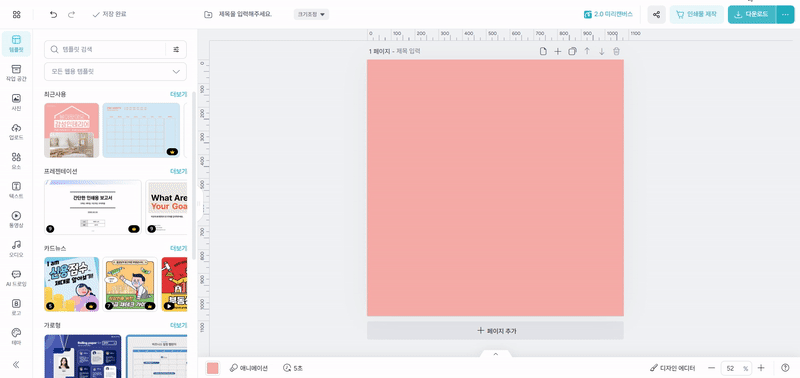The image size is (800, 378).
Task: Move the page down
Action: point(602,51)
